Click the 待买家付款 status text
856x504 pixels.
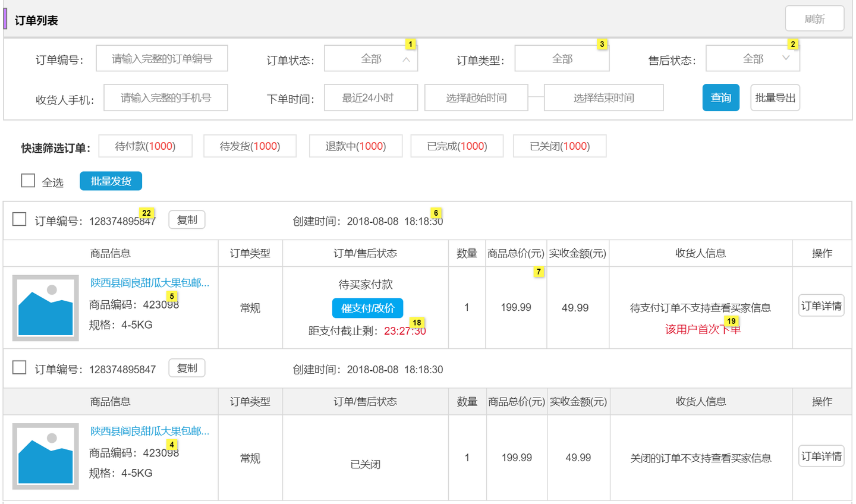pos(366,285)
